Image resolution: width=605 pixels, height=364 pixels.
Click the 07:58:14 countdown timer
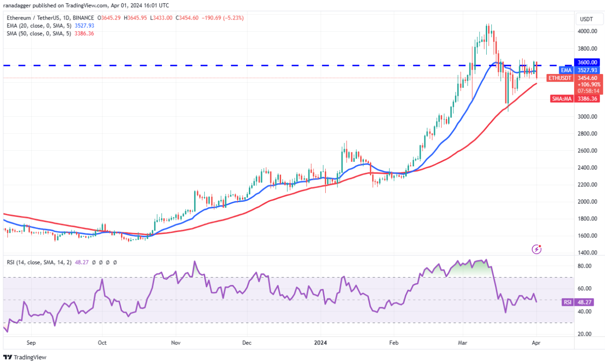pos(588,91)
